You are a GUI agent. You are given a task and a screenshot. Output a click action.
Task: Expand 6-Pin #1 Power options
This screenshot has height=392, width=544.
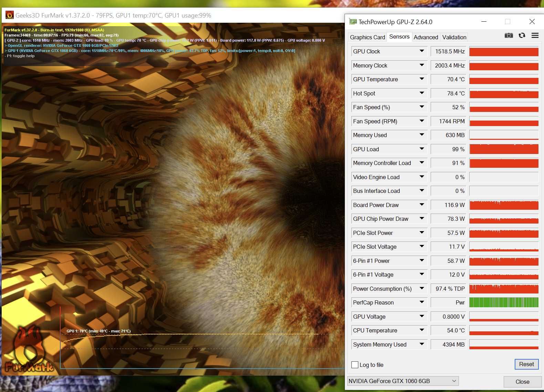point(422,260)
